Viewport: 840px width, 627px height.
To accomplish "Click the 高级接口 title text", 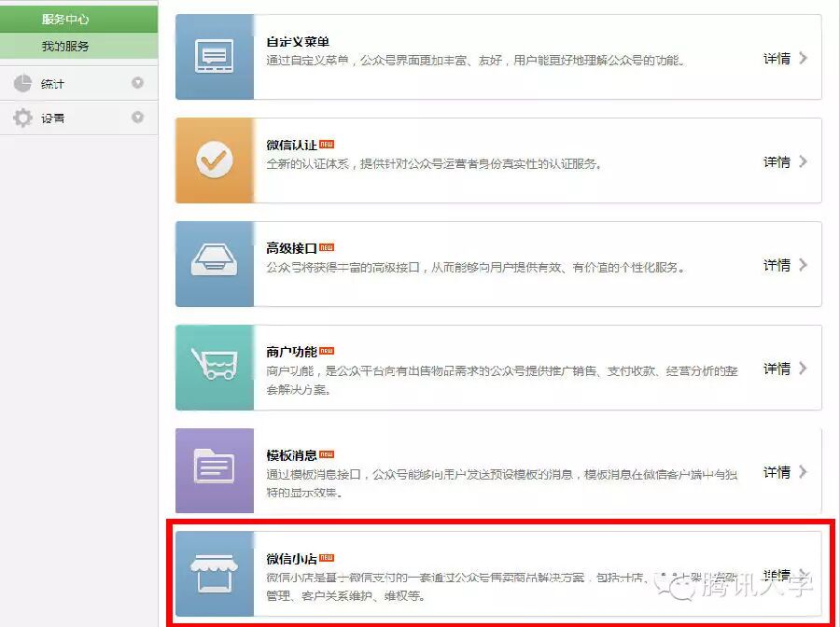I will 292,248.
